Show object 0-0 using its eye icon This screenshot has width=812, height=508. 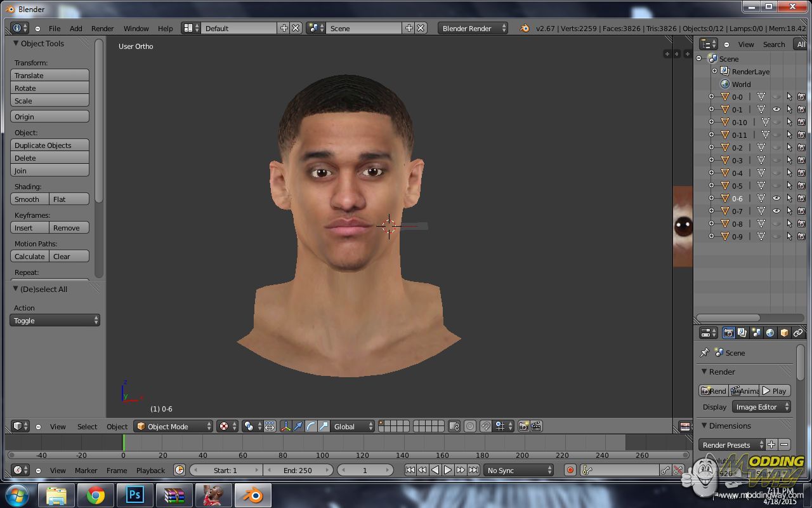(776, 97)
